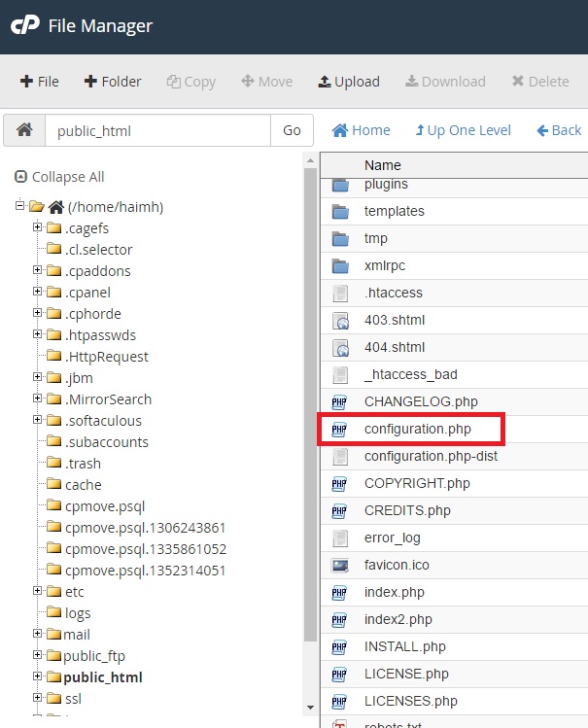Expand the public_html folder node
Image resolution: width=588 pixels, height=728 pixels.
(x=37, y=676)
